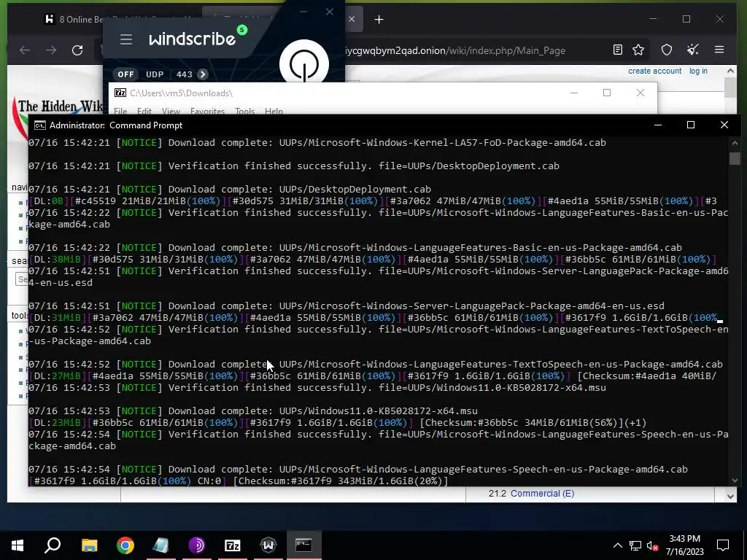Open the 7-Zip View menu
Image resolution: width=747 pixels, height=560 pixels.
pos(171,111)
